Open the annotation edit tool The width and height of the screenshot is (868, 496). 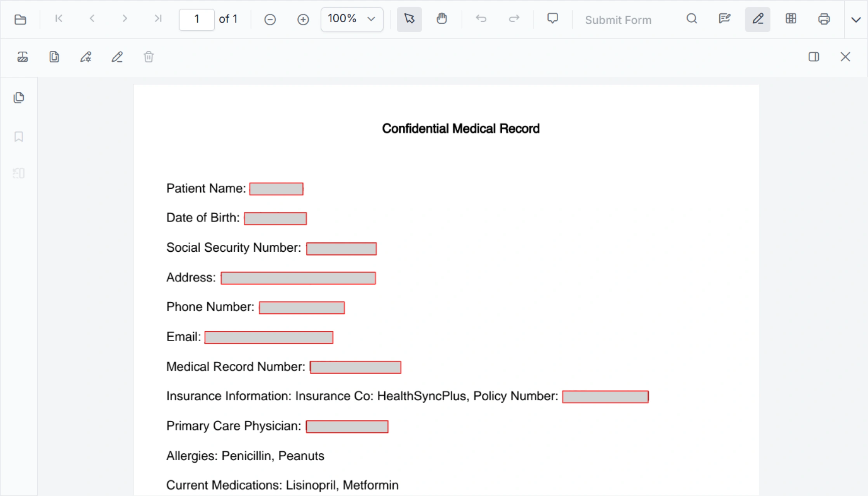tap(724, 19)
